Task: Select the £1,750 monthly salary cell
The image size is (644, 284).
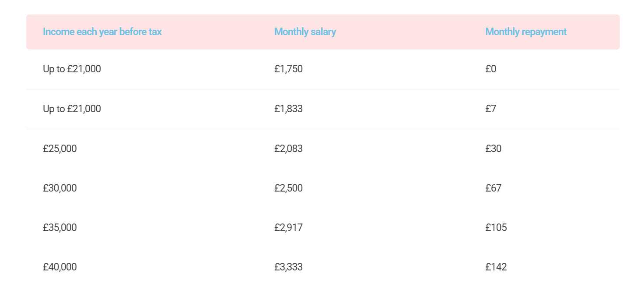Action: point(288,69)
